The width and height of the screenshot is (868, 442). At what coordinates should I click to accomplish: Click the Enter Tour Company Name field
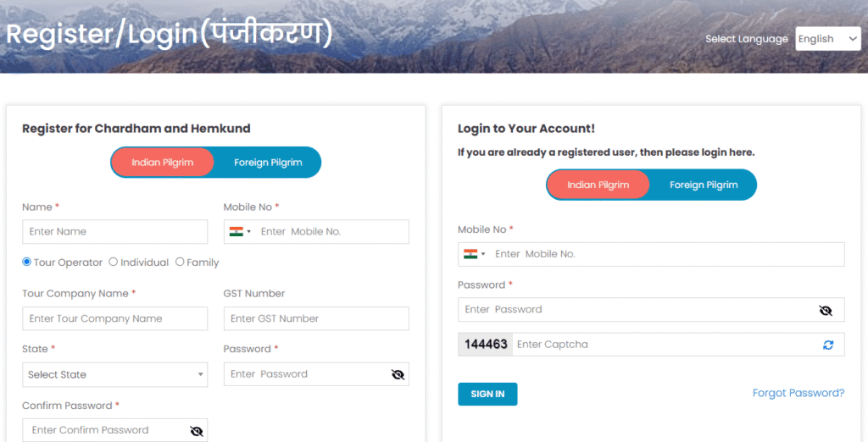114,318
